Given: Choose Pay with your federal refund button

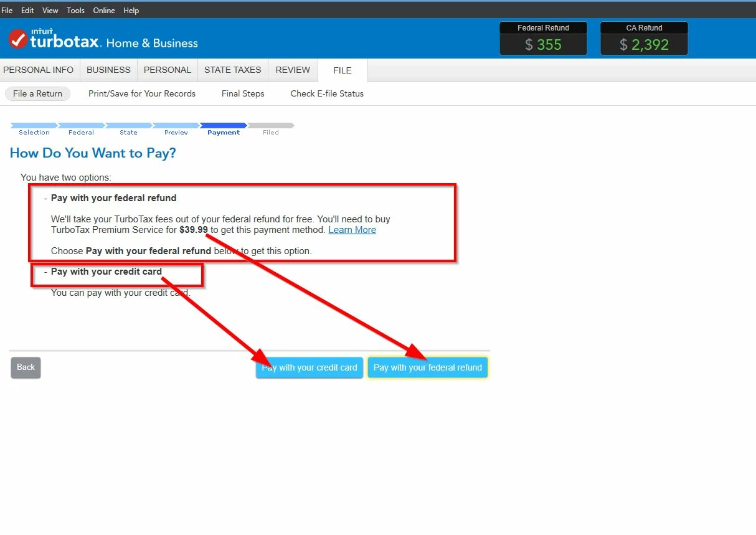Looking at the screenshot, I should pyautogui.click(x=428, y=367).
